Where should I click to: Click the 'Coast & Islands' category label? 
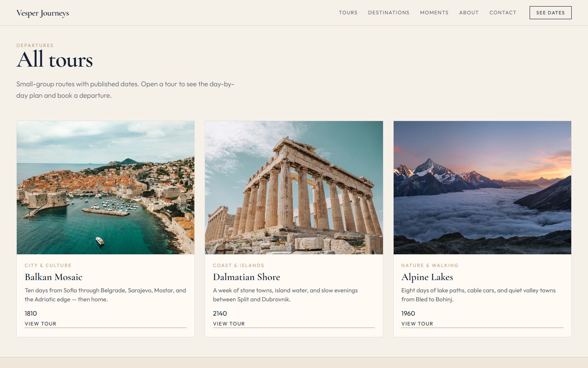(x=238, y=265)
